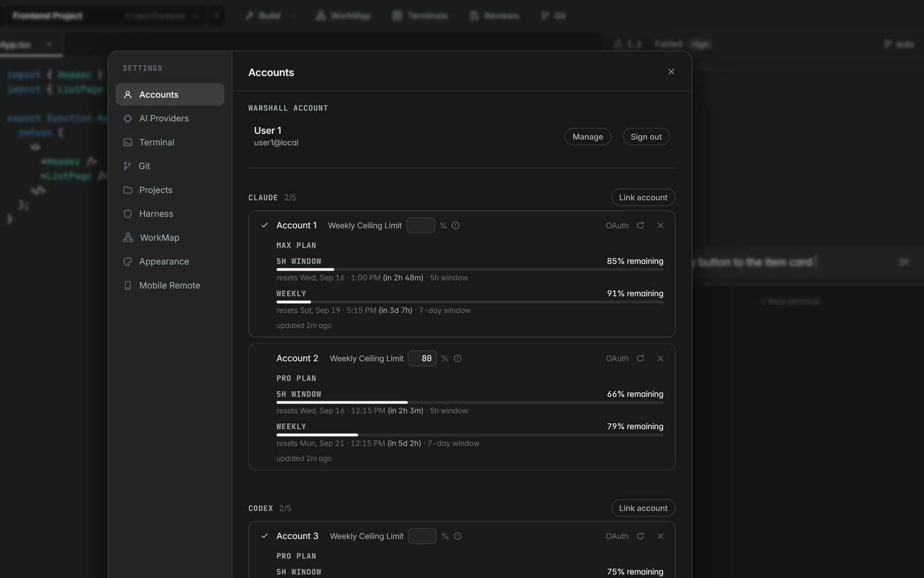Open the Harness settings section
This screenshot has height=578, width=924.
(x=170, y=214)
